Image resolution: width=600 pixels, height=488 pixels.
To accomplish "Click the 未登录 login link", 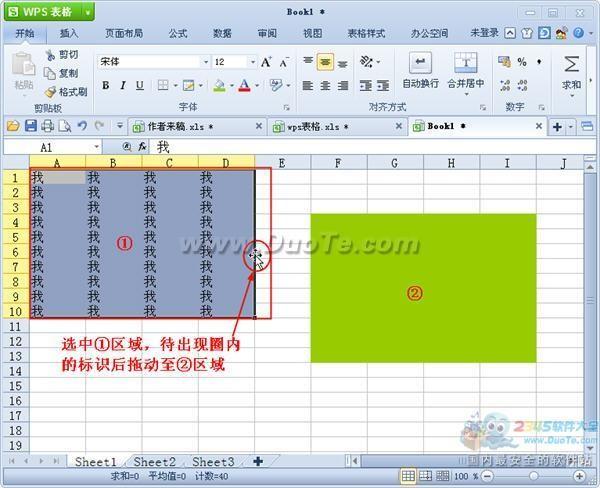I will tap(484, 33).
